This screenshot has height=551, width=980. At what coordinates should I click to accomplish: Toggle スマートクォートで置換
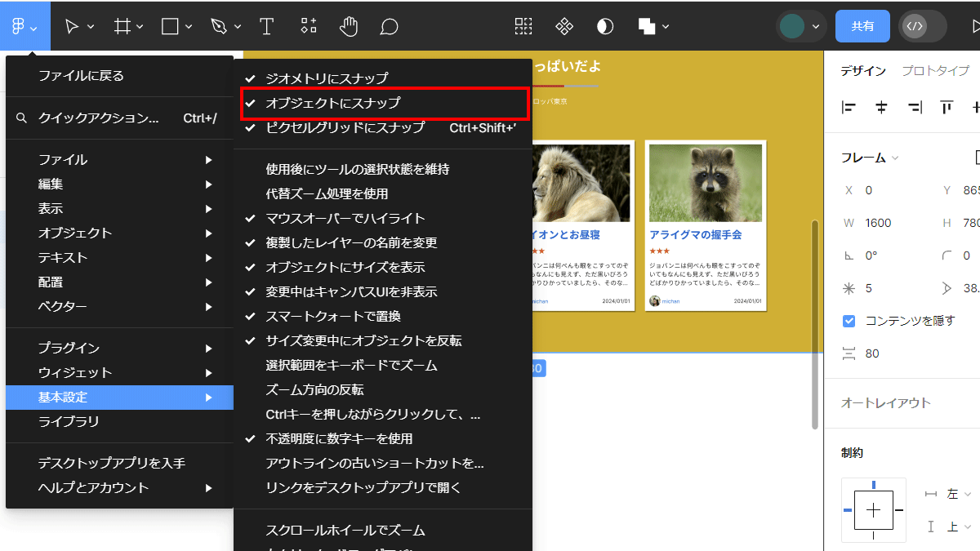[x=383, y=316]
